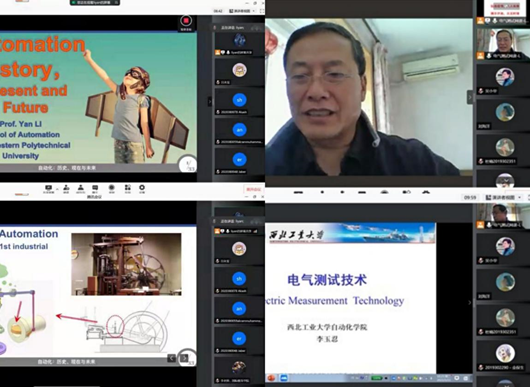Click the share screen icon in meeting toolbar
This screenshot has height=387, width=530.
pos(48,188)
